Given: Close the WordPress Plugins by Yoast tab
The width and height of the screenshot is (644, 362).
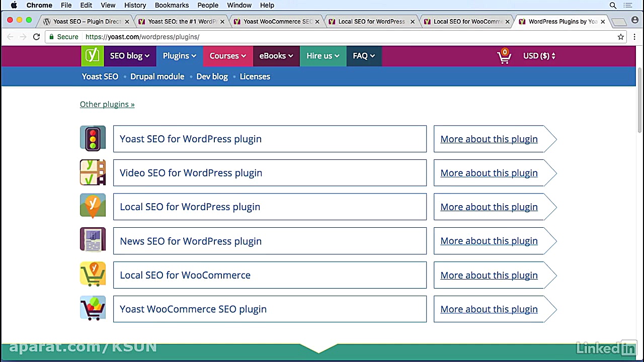Looking at the screenshot, I should click(603, 22).
